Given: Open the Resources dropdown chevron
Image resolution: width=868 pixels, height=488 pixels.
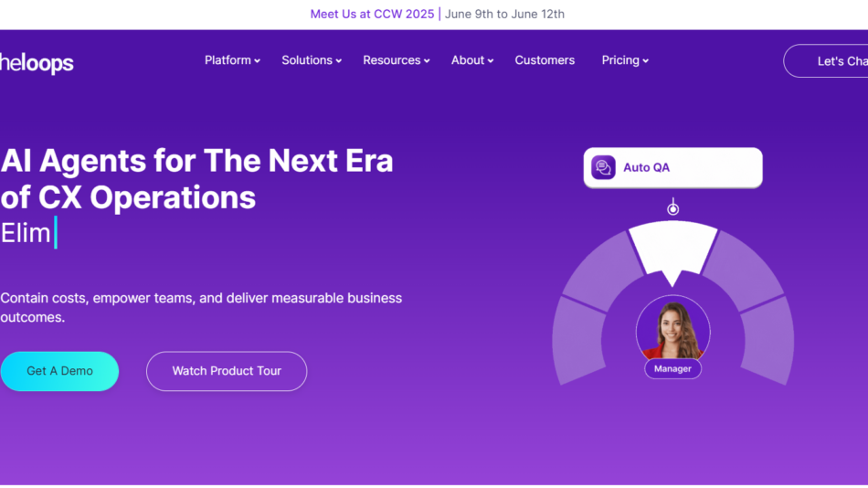Looking at the screenshot, I should pyautogui.click(x=427, y=61).
